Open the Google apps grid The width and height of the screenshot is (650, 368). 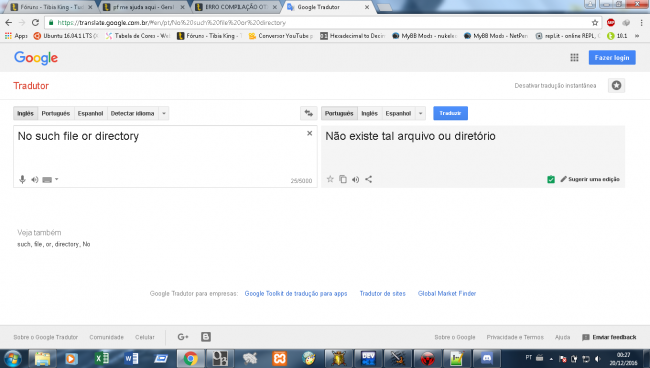point(574,58)
